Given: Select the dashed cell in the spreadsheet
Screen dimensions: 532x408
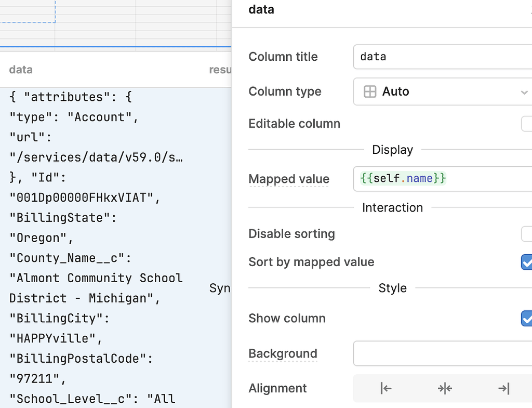Looking at the screenshot, I should (x=28, y=13).
